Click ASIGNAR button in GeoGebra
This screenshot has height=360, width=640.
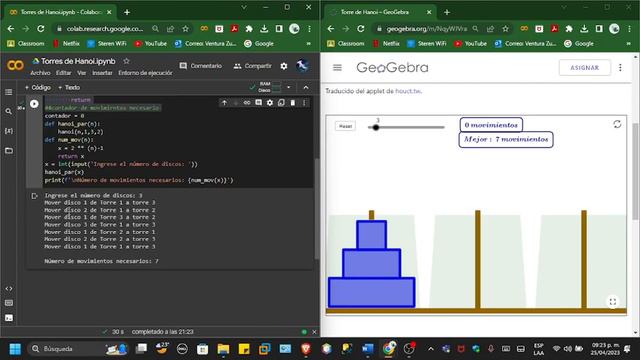584,67
